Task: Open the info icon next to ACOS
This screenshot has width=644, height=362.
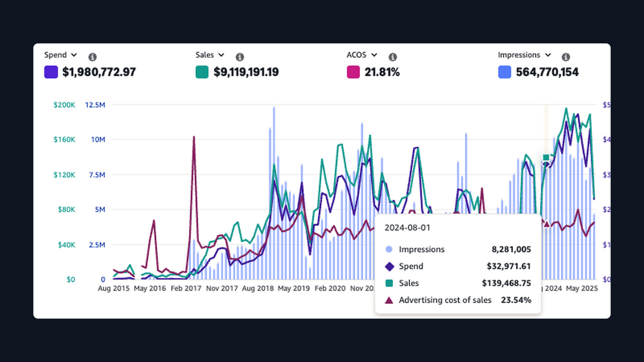Action: click(393, 57)
